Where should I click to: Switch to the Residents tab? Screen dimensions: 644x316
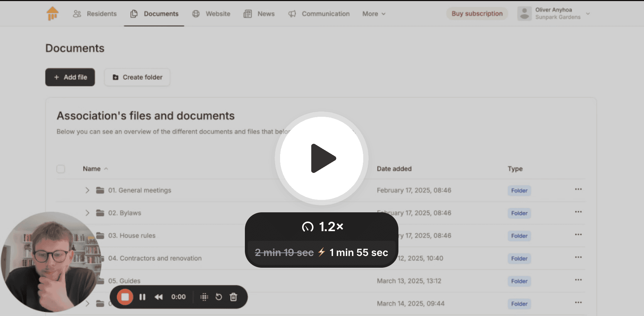(x=95, y=14)
